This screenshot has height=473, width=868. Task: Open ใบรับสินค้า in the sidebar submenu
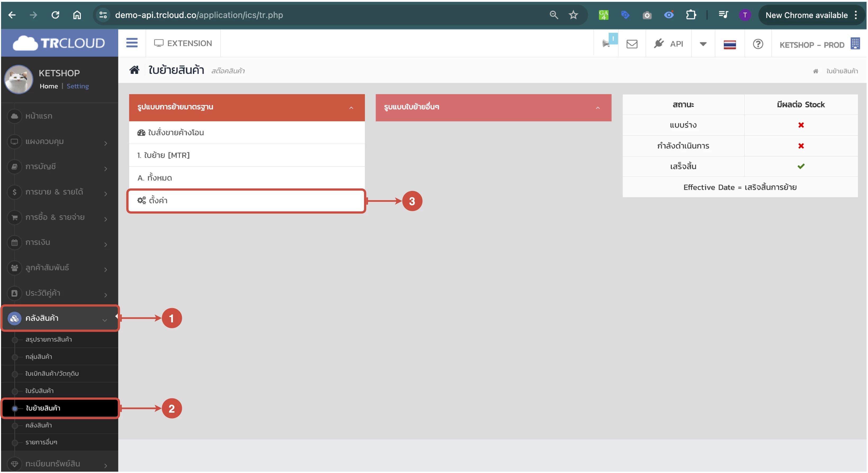click(40, 391)
